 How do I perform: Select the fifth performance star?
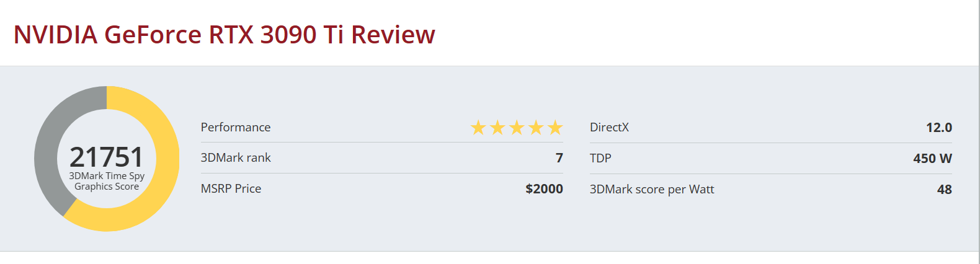click(x=555, y=128)
